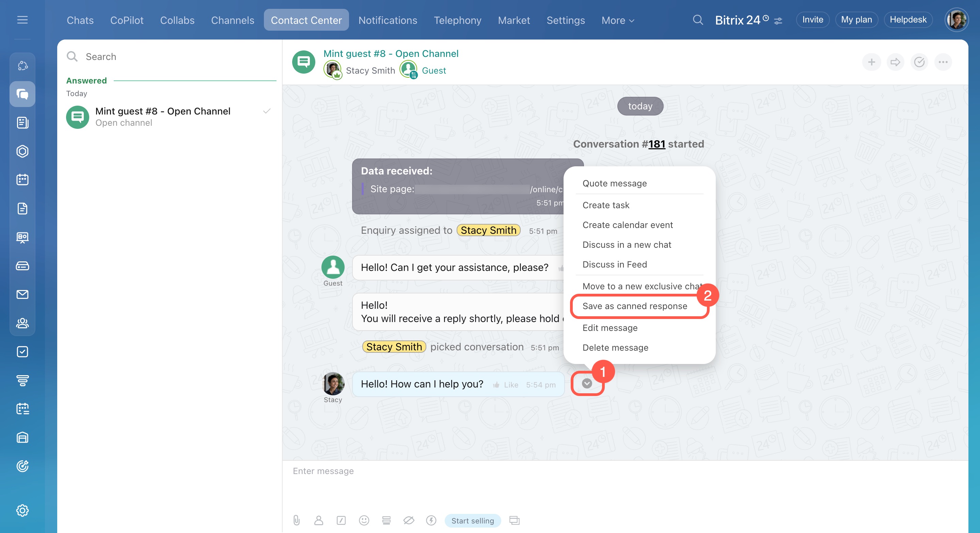
Task: Click the attach file paperclip icon
Action: click(296, 520)
